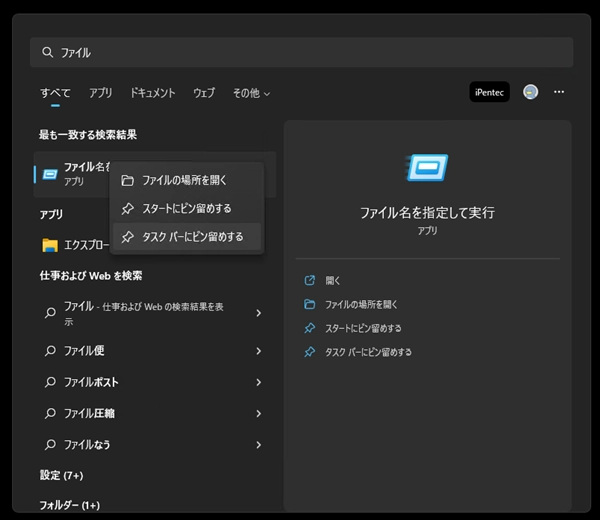Open the user profile avatar
600x520 pixels.
click(531, 92)
